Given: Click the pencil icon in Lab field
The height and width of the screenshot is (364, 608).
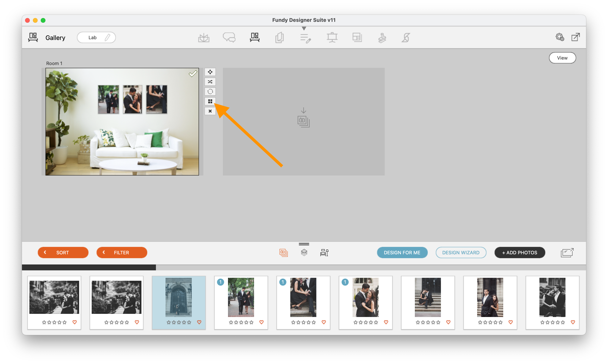Looking at the screenshot, I should coord(108,38).
